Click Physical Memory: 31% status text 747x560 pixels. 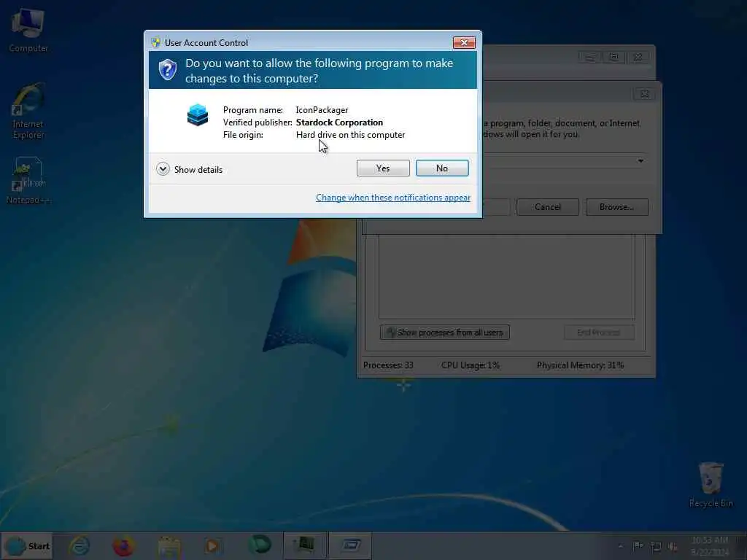pyautogui.click(x=580, y=365)
